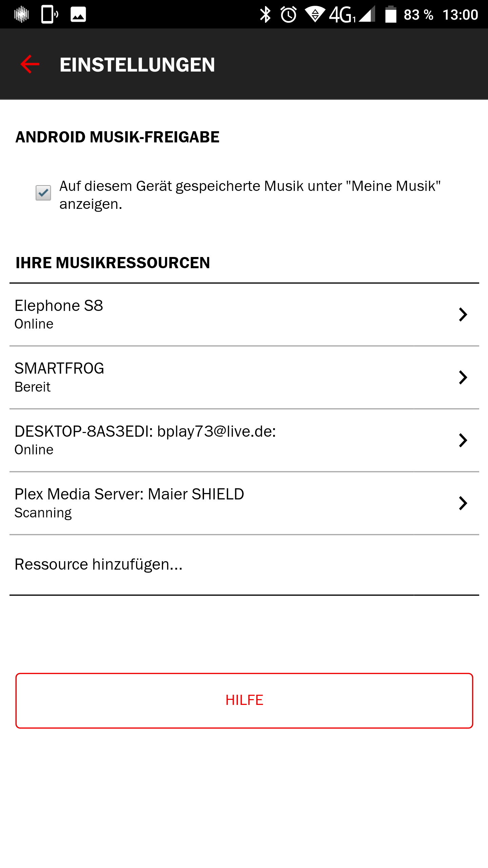
Task: Expand DESKTOP-8AS3EDI chevron arrow
Action: coord(463,440)
